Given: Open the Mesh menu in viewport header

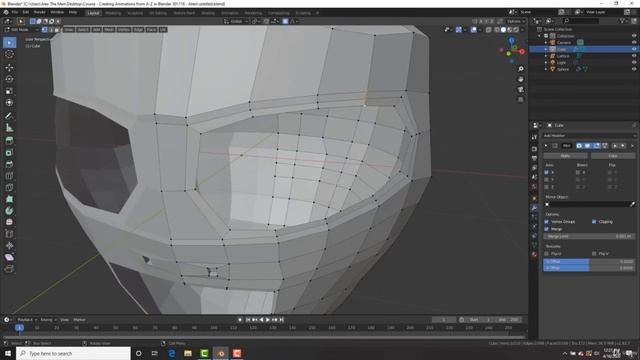Looking at the screenshot, I should click(x=109, y=30).
